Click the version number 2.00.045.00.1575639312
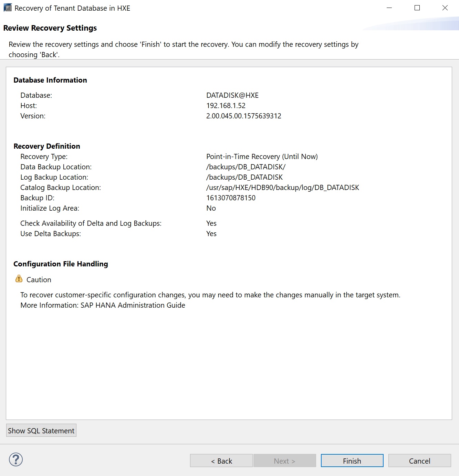The height and width of the screenshot is (476, 459). 244,116
